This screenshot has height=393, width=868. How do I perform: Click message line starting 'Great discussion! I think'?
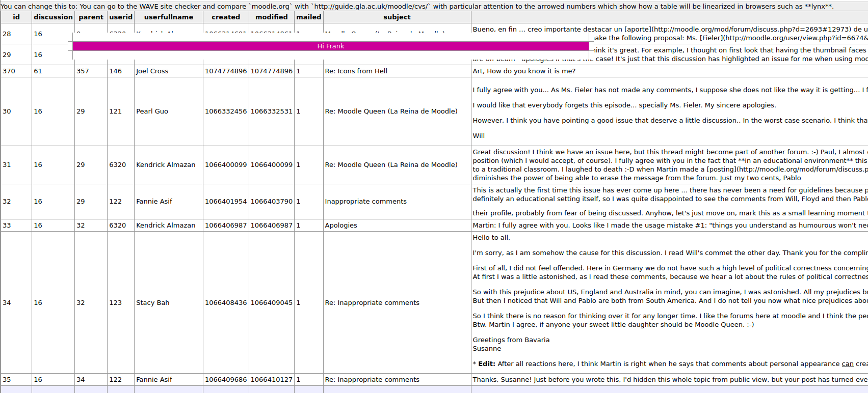tap(670, 152)
